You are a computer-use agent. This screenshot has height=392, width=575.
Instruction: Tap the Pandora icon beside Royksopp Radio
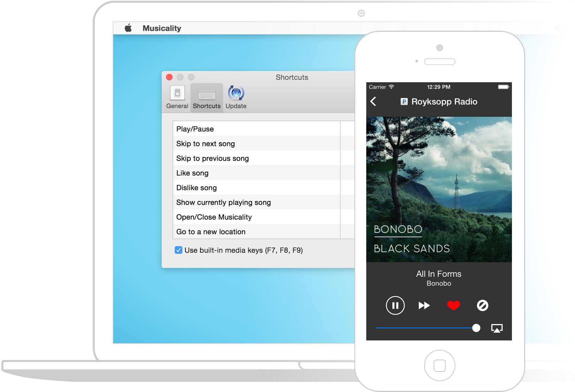(x=404, y=101)
